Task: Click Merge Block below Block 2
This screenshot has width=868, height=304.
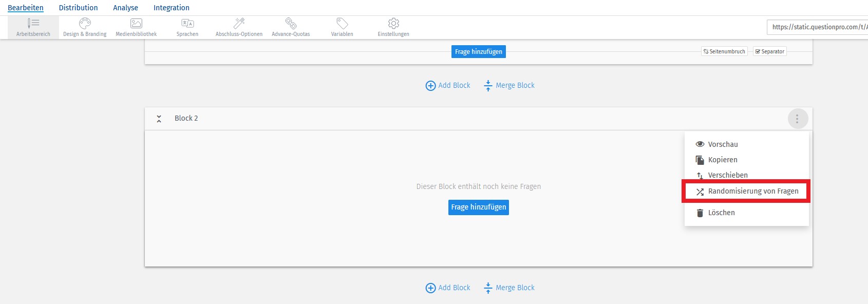Action: 509,288
